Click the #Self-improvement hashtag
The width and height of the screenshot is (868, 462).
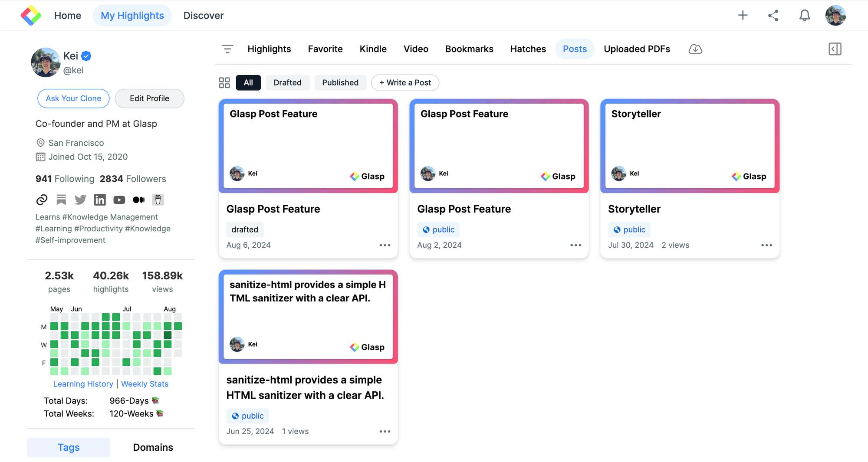[70, 240]
